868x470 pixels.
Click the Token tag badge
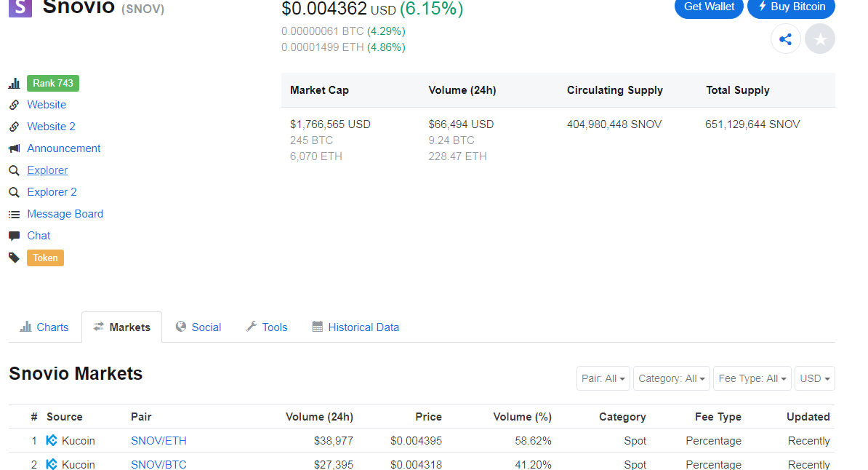(45, 258)
